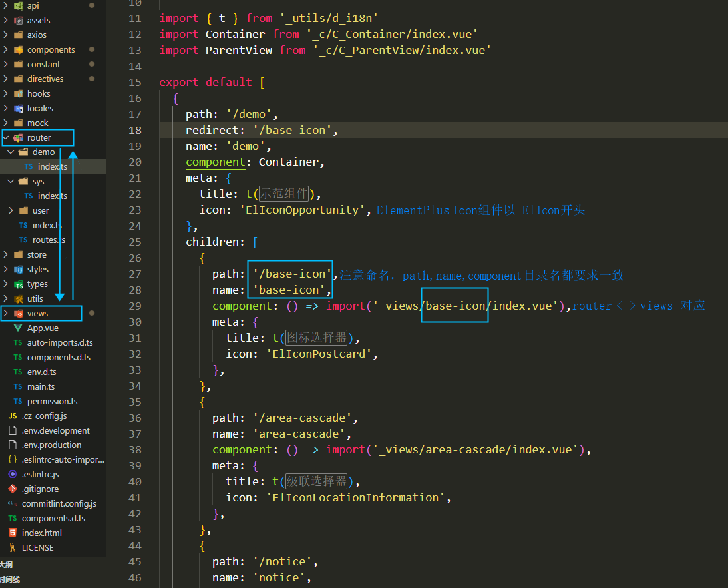The image size is (728, 588).
Task: Click the JS icon of .cz-config.js
Action: tap(13, 416)
